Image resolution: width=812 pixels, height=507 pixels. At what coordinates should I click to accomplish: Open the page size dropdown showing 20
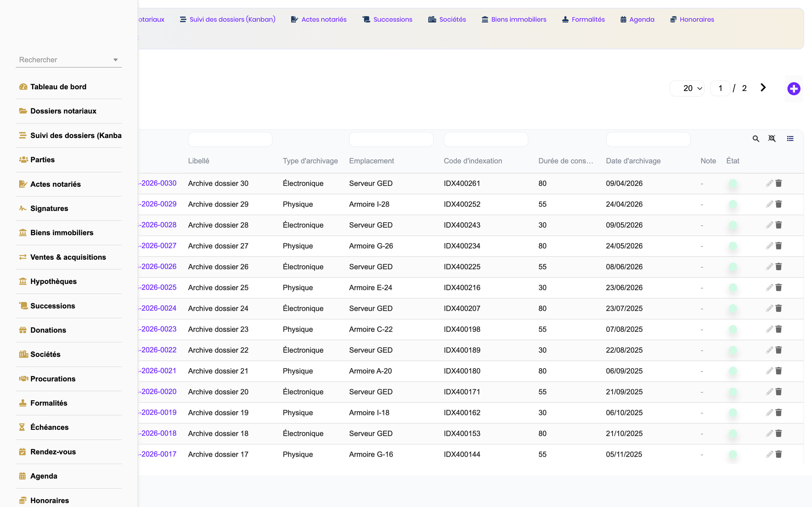pyautogui.click(x=687, y=88)
